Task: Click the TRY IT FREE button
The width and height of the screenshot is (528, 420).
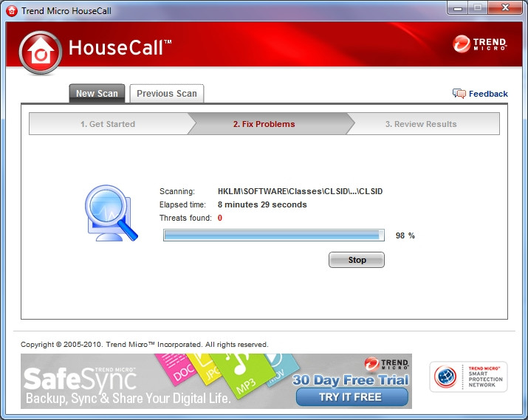Action: (x=352, y=397)
